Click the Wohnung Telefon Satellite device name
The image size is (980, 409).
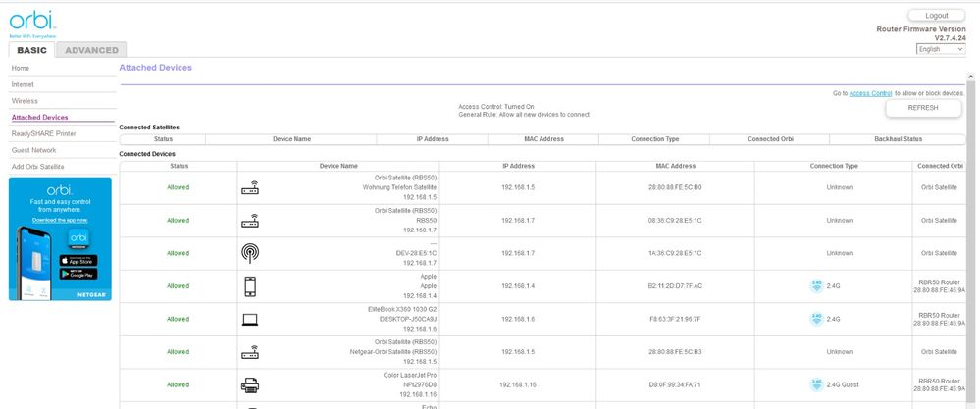point(399,187)
